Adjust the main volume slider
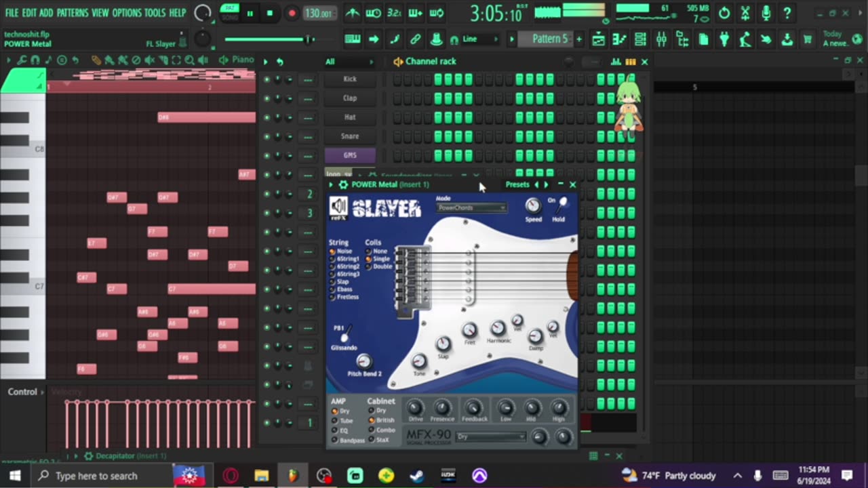This screenshot has height=488, width=868. [270, 39]
